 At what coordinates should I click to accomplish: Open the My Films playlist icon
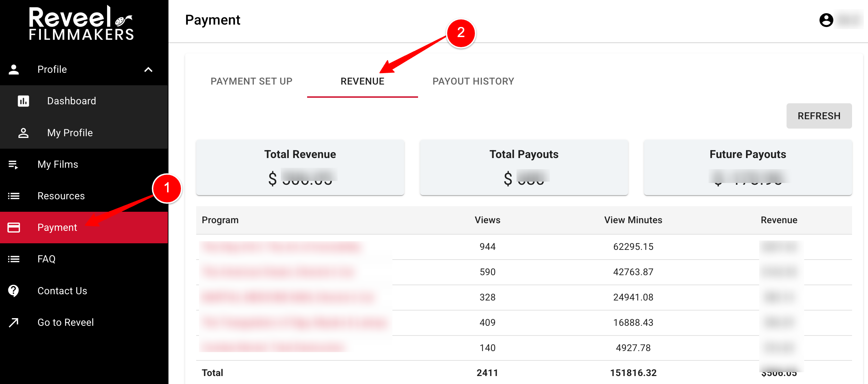[14, 165]
